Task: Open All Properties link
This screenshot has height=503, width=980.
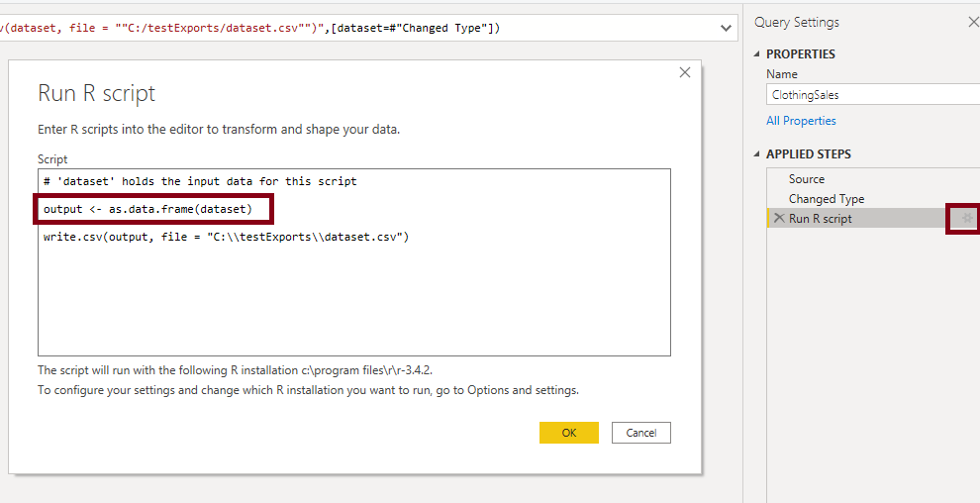Action: coord(801,121)
